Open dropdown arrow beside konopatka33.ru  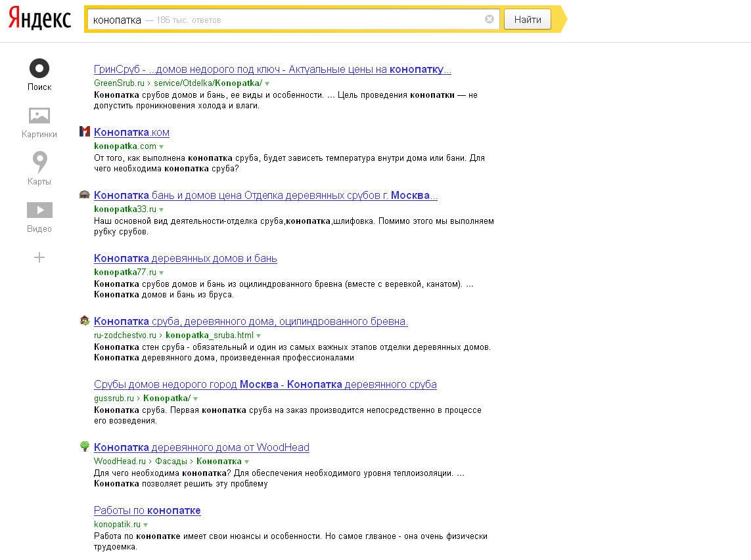(x=162, y=209)
